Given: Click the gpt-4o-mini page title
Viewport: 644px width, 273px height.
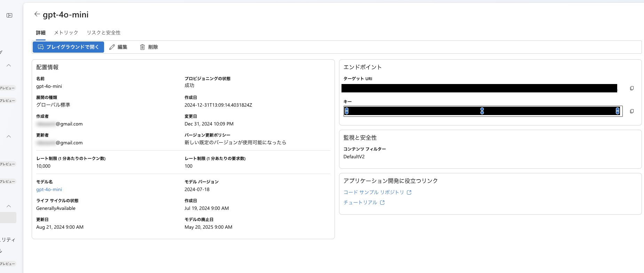Looking at the screenshot, I should click(65, 15).
